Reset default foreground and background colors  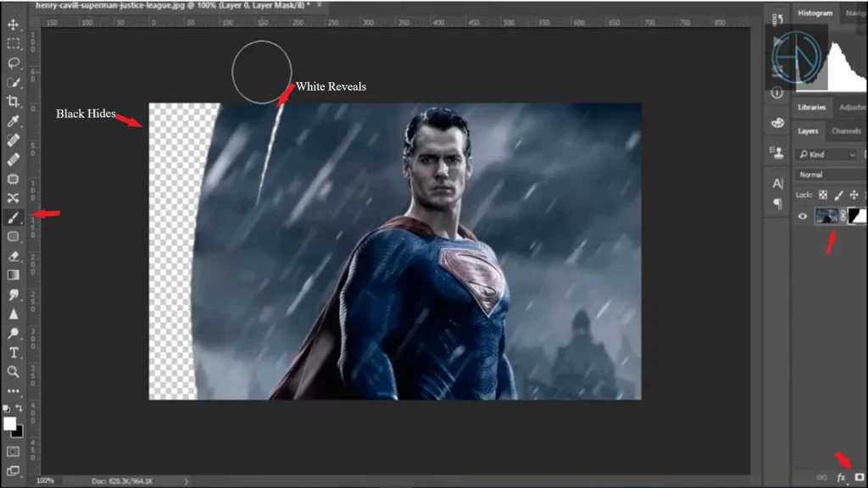click(6, 409)
